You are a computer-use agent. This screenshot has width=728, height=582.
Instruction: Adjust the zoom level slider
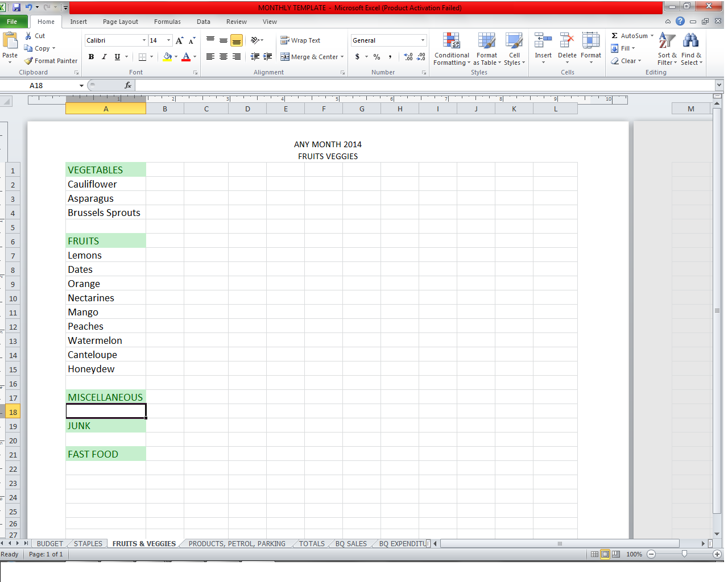[684, 554]
